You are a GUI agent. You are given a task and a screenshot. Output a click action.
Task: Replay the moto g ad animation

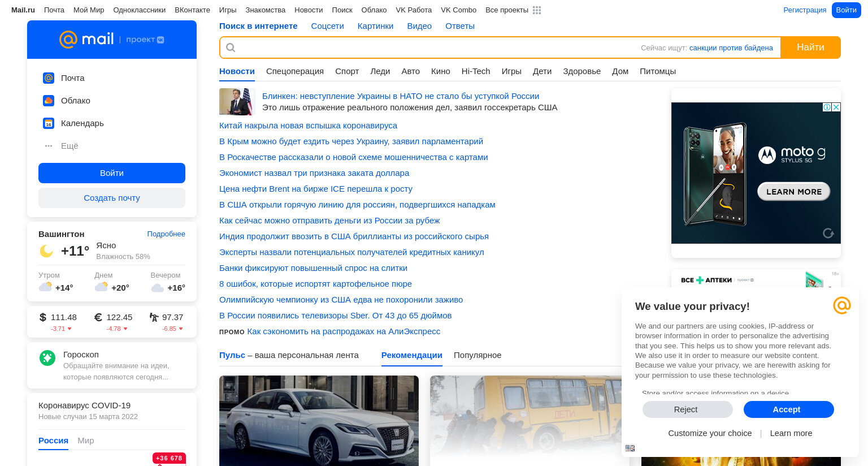(828, 233)
